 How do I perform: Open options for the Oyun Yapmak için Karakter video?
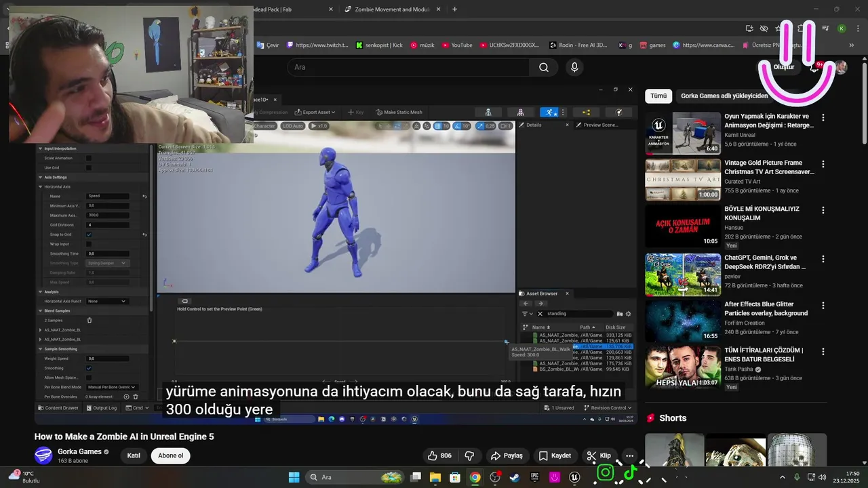(823, 117)
